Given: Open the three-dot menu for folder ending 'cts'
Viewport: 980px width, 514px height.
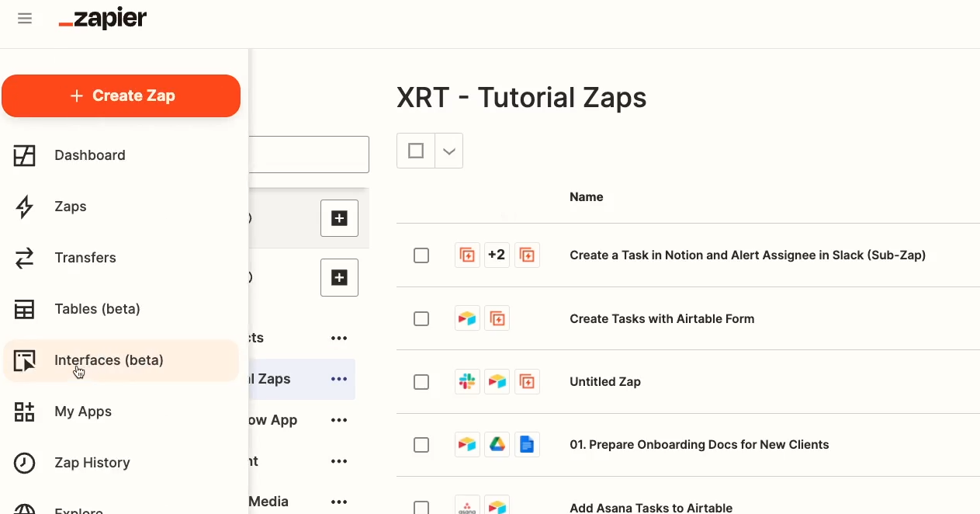Looking at the screenshot, I should coord(339,339).
